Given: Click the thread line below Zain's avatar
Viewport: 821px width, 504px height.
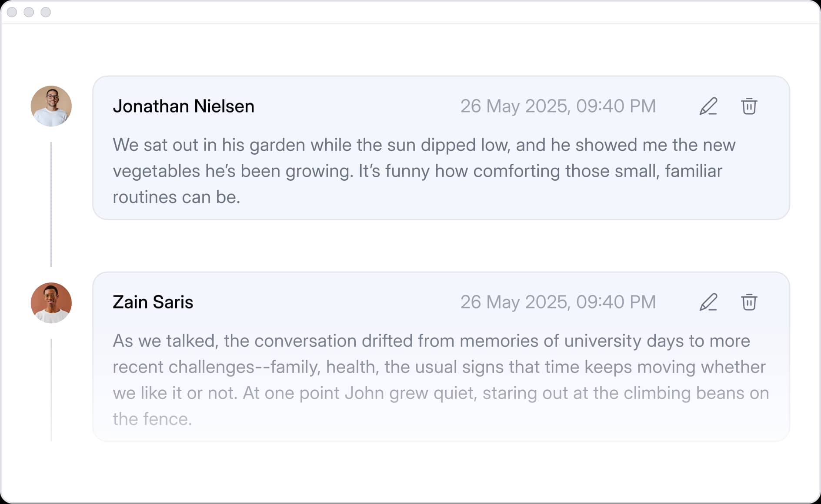Looking at the screenshot, I should tap(51, 390).
